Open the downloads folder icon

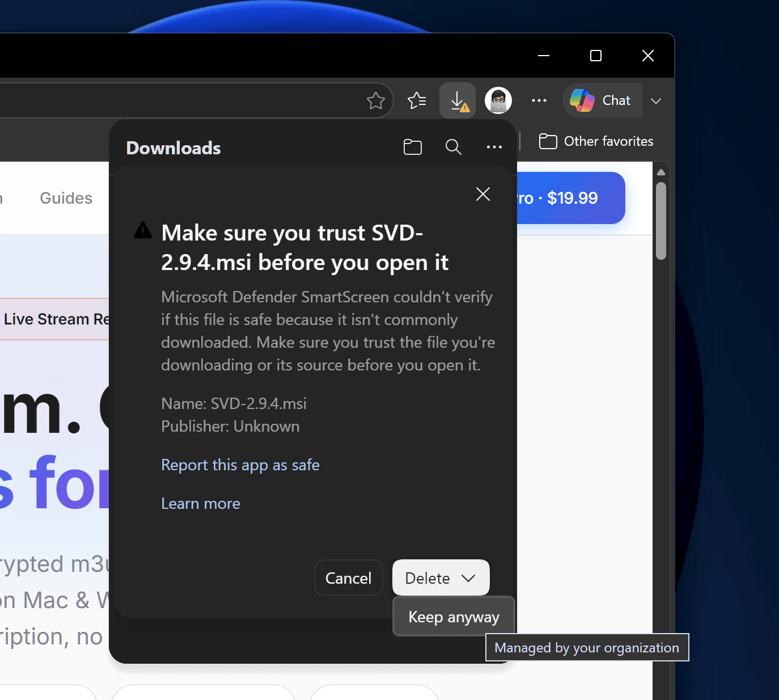tap(413, 147)
